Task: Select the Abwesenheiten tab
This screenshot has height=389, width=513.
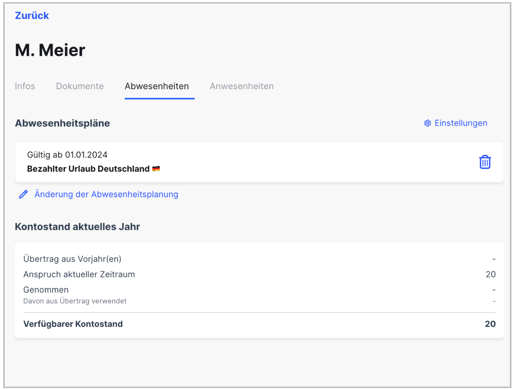Action: pos(157,86)
